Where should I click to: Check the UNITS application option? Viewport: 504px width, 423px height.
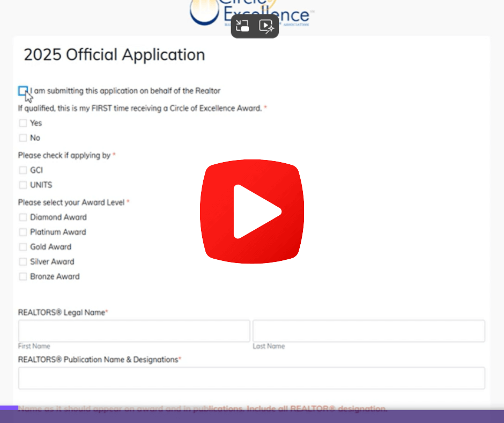(x=23, y=185)
